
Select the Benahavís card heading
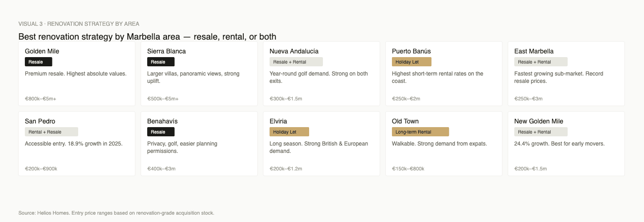(x=162, y=121)
